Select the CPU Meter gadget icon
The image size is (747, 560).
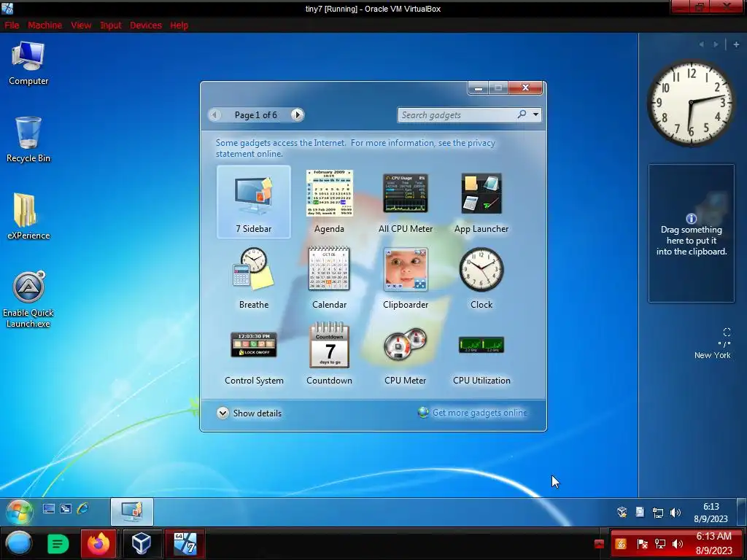pos(406,344)
